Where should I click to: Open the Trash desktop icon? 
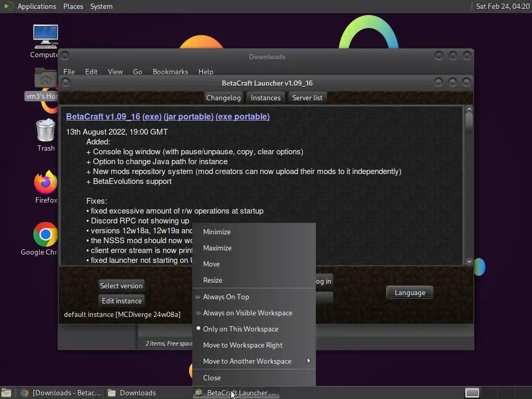46,135
